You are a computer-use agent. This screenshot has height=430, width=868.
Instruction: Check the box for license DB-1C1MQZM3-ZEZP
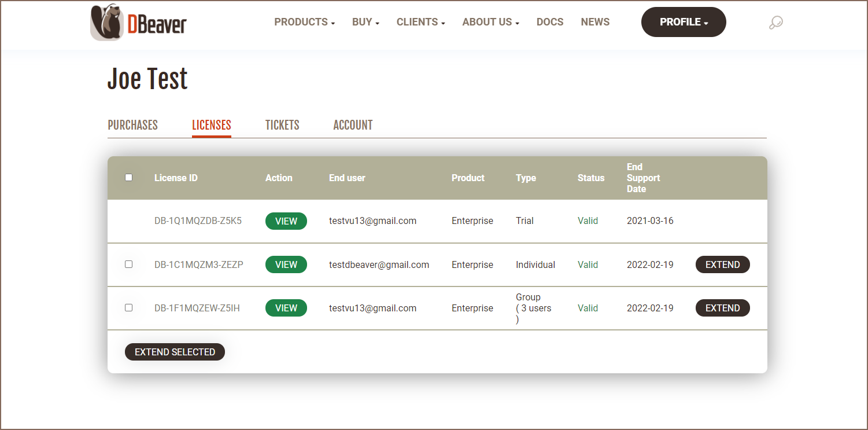[x=129, y=264]
